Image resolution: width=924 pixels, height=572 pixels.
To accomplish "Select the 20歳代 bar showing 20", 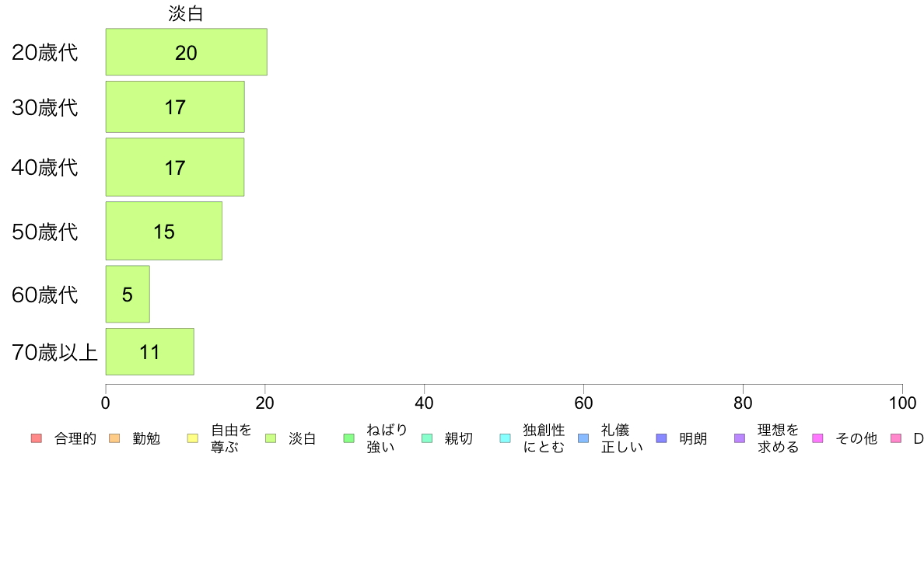I will click(186, 52).
